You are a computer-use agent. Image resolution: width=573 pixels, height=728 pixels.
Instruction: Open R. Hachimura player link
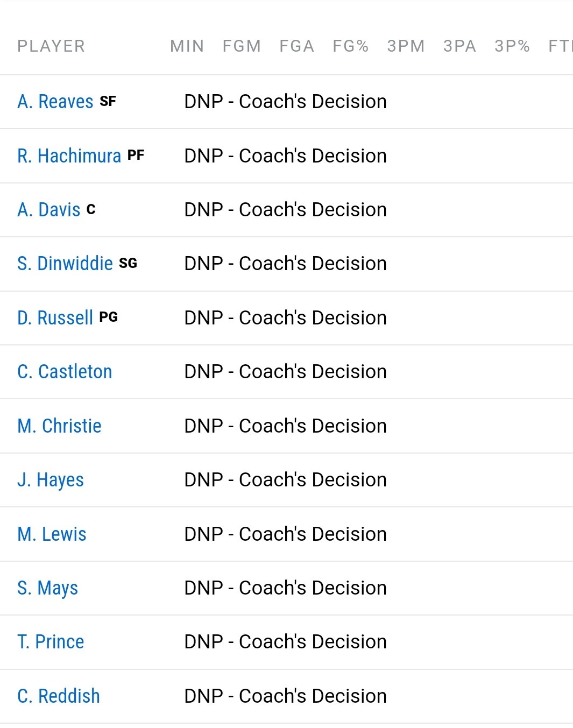69,156
